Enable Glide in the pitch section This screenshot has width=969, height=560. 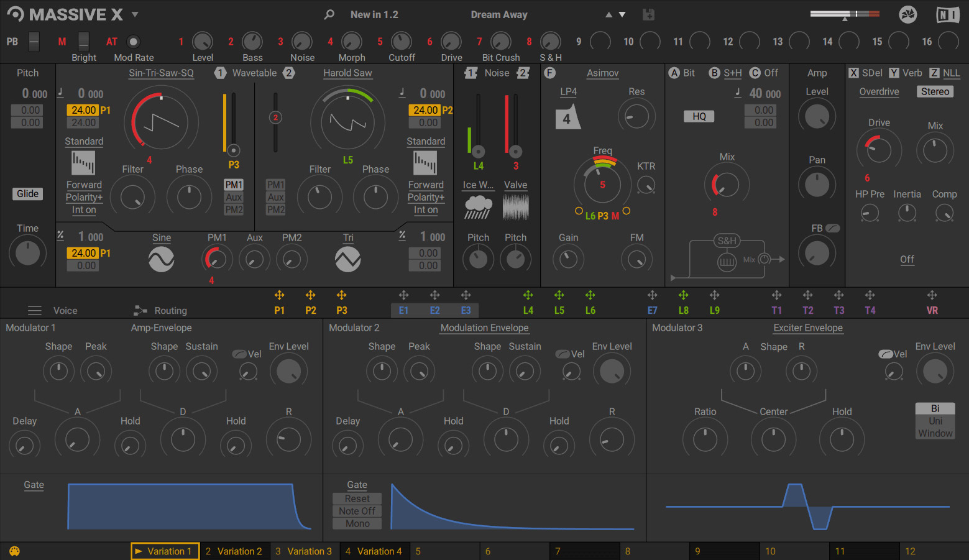point(27,193)
